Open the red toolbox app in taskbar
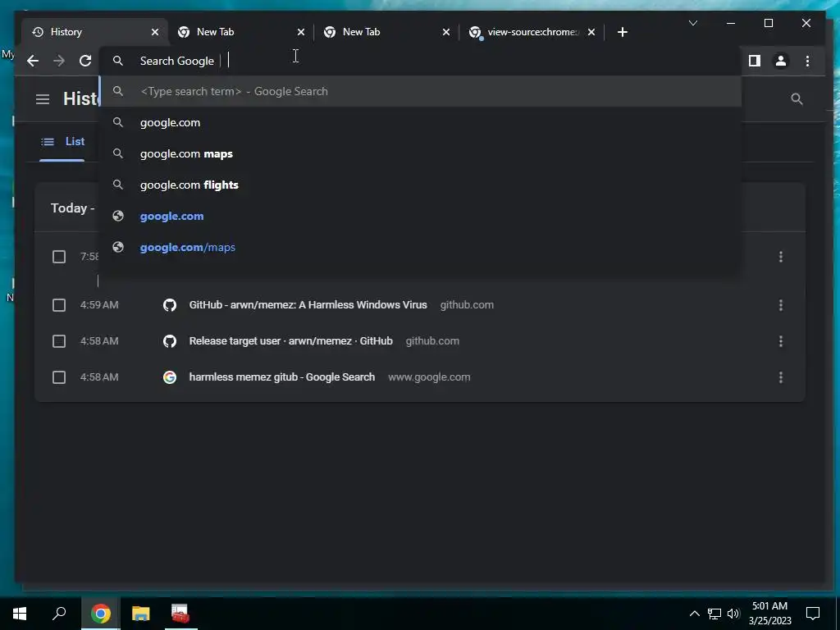This screenshot has height=630, width=840. click(180, 614)
